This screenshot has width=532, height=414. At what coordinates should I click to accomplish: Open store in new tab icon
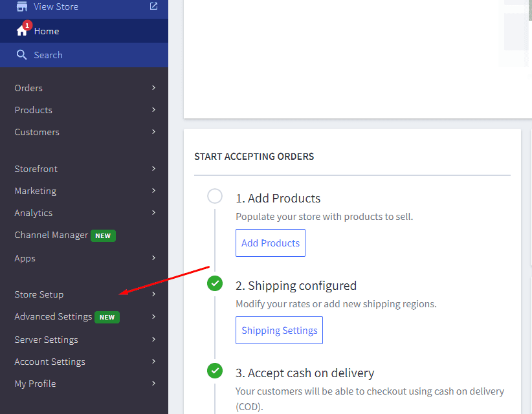(153, 6)
